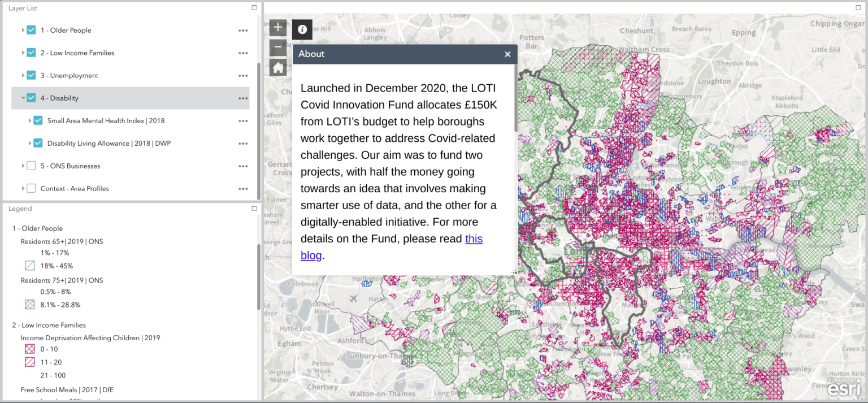This screenshot has height=403, width=868.
Task: Click the Home default extent icon
Action: 277,67
